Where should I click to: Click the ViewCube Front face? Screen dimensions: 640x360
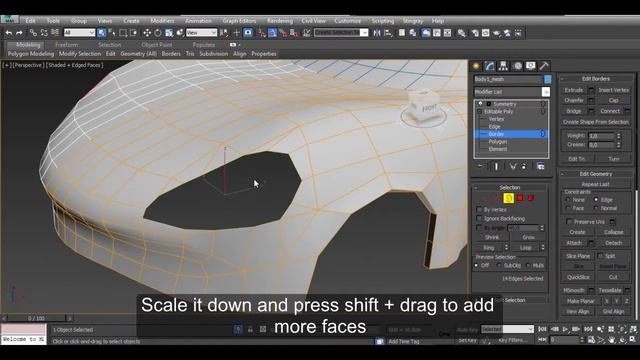[x=429, y=109]
